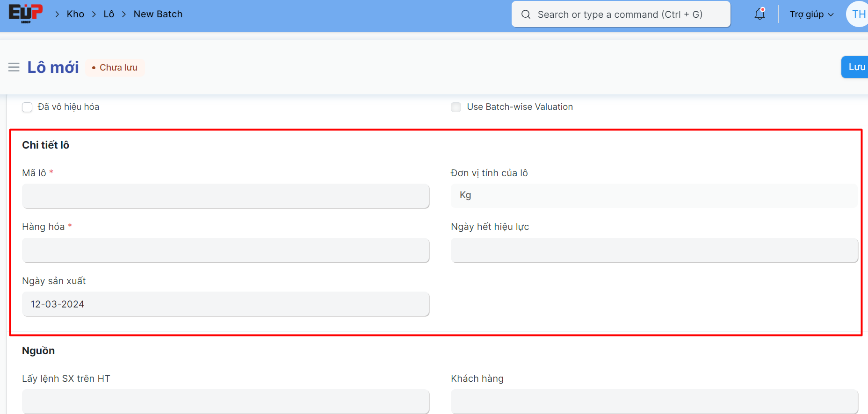Open the notifications bell

click(x=759, y=14)
